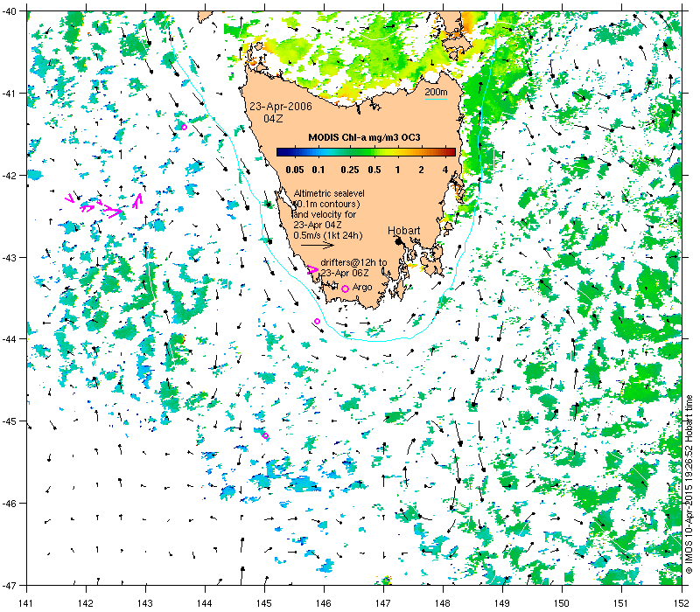Click the black velocity scale arrow under '0.5m/s'
Image resolution: width=700 pixels, height=612 pixels.
pos(318,245)
